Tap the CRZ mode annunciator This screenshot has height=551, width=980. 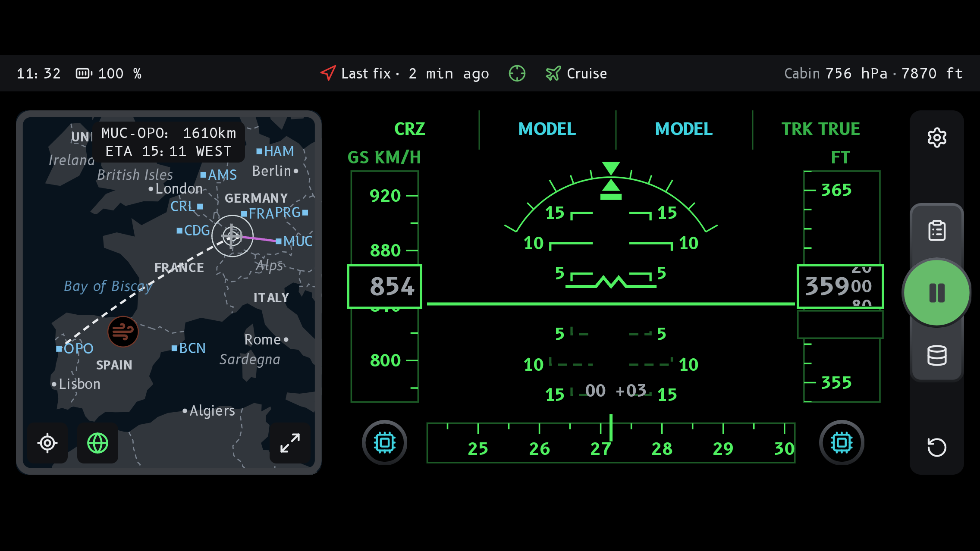[x=410, y=129]
